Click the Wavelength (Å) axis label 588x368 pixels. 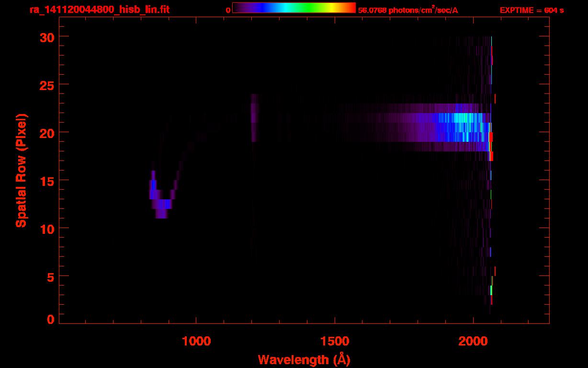point(304,359)
